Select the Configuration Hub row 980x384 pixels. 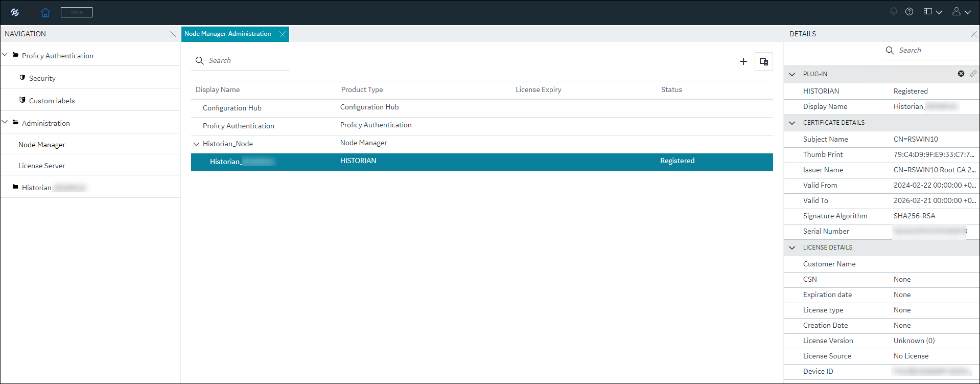[x=482, y=108]
